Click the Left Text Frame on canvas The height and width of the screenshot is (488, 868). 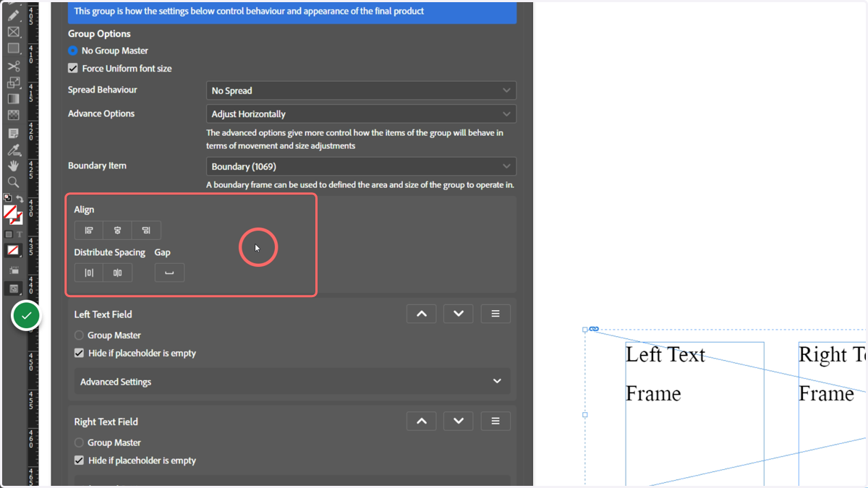(694, 414)
